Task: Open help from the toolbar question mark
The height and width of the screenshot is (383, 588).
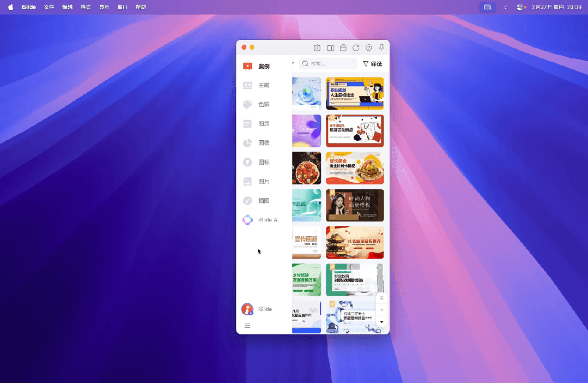Action: click(x=368, y=47)
